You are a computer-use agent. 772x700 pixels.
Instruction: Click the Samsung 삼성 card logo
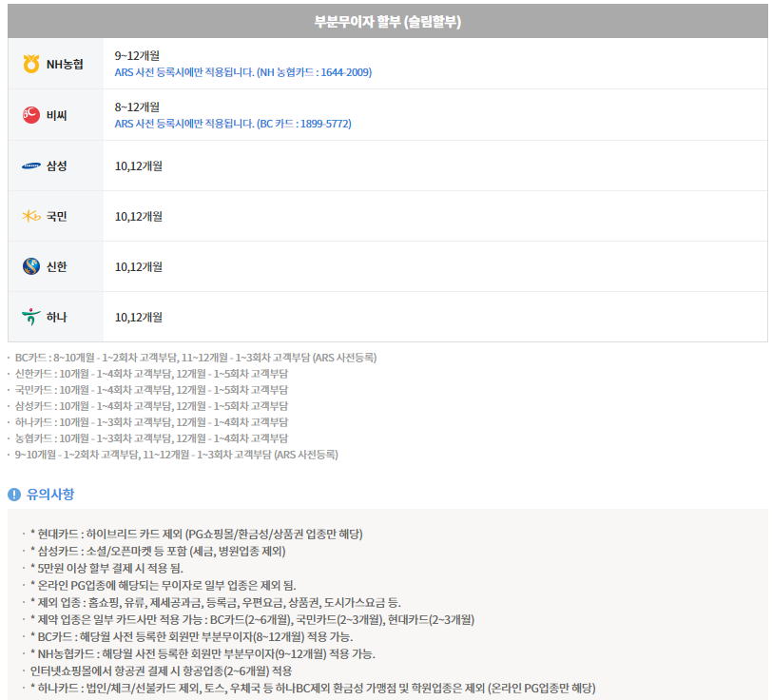tap(31, 166)
